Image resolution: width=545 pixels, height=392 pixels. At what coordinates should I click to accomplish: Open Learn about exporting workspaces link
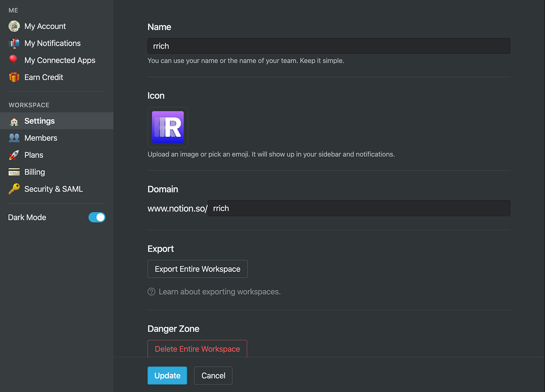tap(219, 292)
